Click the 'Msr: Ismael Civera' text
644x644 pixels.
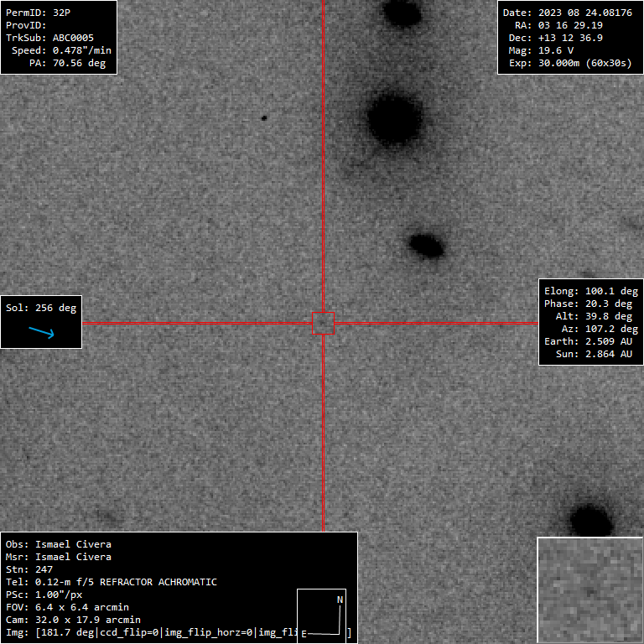(59, 557)
